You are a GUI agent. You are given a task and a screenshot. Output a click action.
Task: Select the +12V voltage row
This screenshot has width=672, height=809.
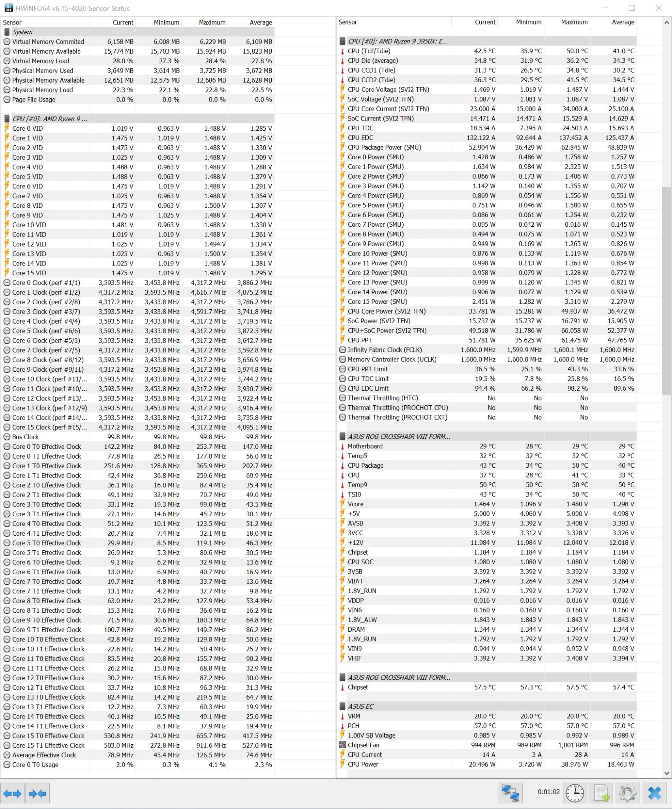[x=487, y=543]
